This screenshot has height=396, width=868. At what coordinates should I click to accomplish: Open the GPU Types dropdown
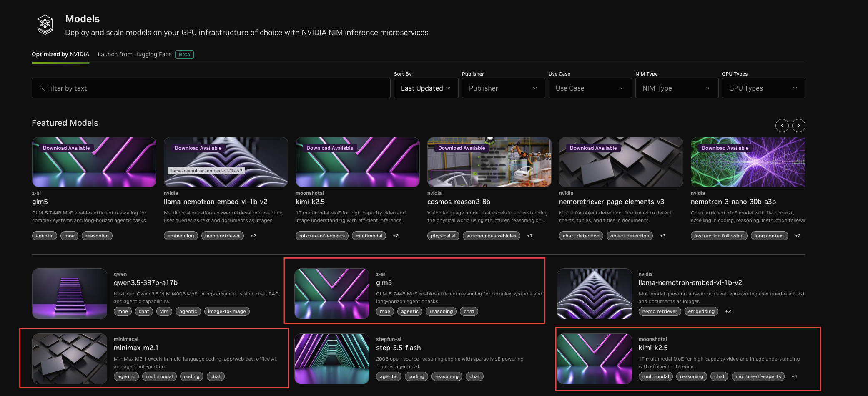click(763, 88)
